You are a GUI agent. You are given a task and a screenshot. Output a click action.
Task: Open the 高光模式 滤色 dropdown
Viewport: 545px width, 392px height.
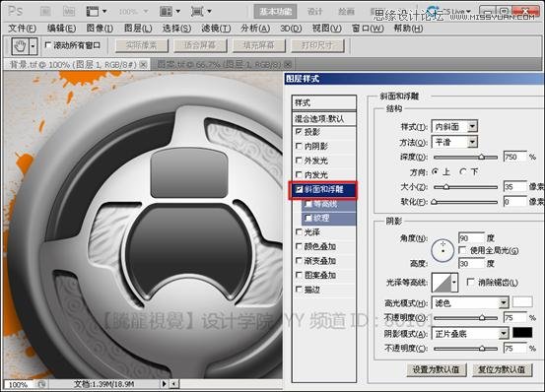click(470, 303)
